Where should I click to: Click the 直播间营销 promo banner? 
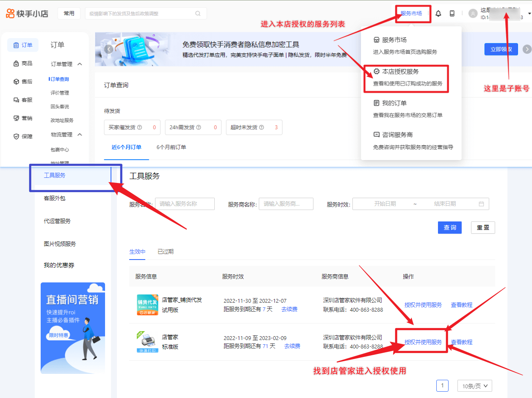click(73, 328)
